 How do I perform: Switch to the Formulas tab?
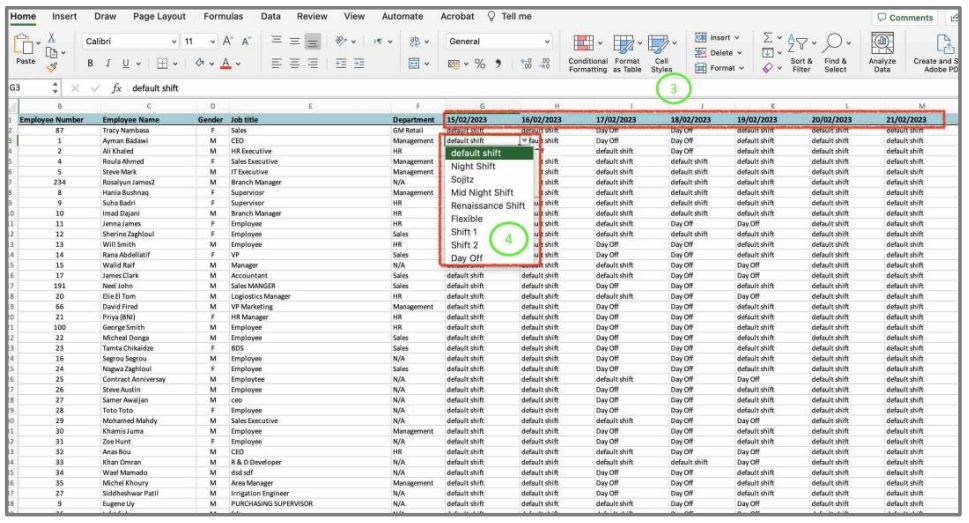[223, 16]
